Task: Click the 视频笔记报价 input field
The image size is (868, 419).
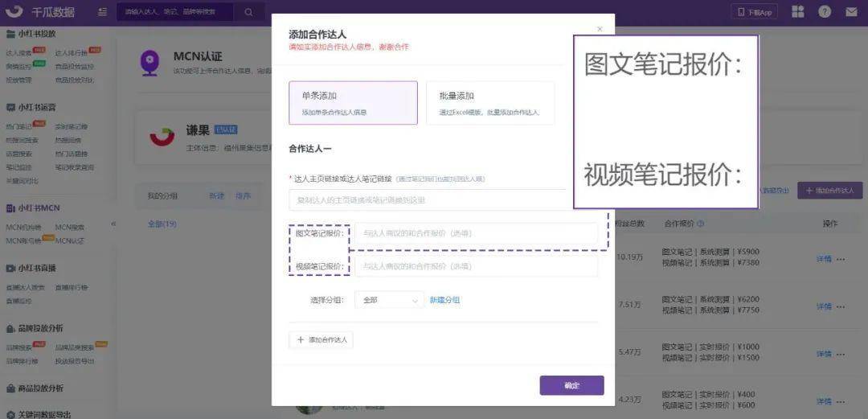Action: [x=476, y=266]
